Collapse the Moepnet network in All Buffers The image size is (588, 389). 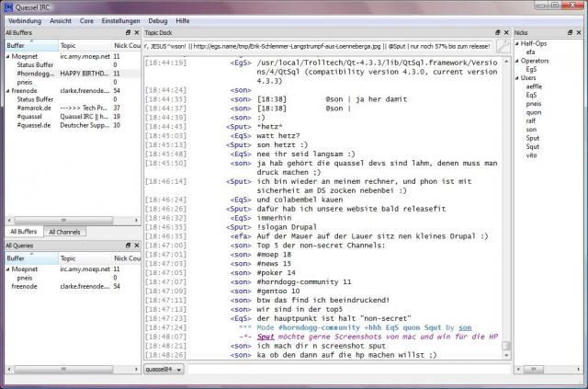[x=8, y=56]
